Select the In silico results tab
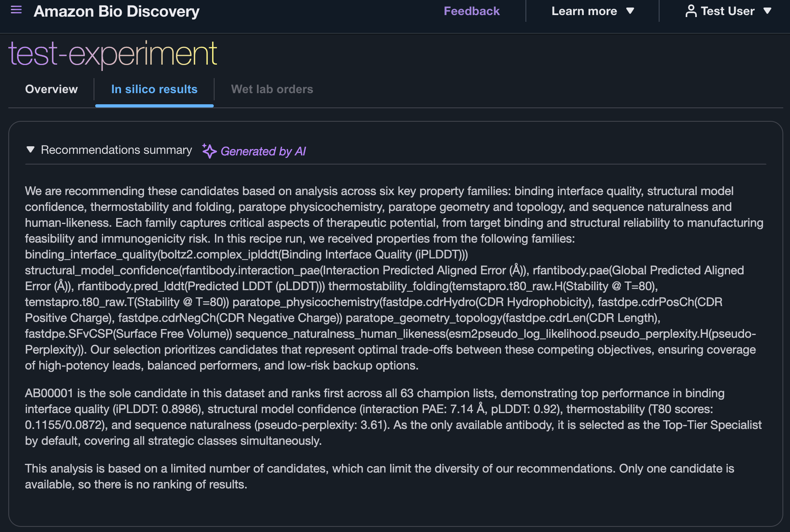Viewport: 790px width, 532px height. pyautogui.click(x=154, y=89)
